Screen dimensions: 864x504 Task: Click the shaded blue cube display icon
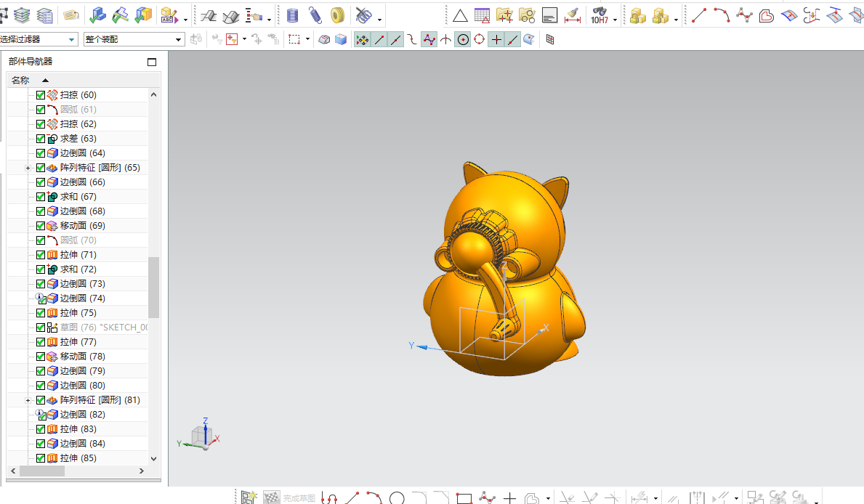tap(341, 40)
